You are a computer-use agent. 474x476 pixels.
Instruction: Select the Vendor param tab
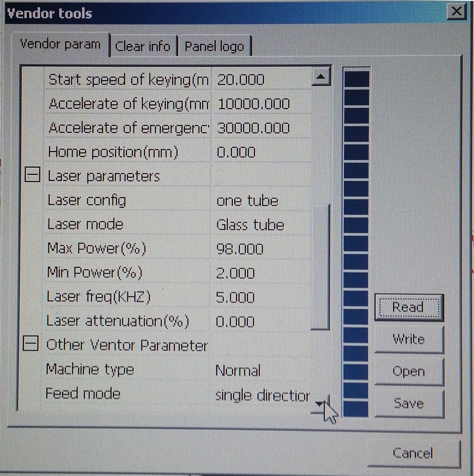click(61, 45)
